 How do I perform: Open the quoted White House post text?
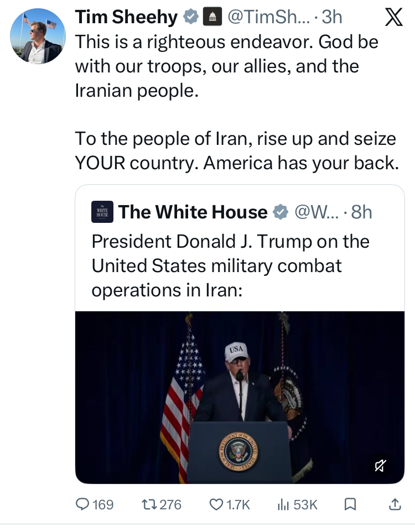230,266
